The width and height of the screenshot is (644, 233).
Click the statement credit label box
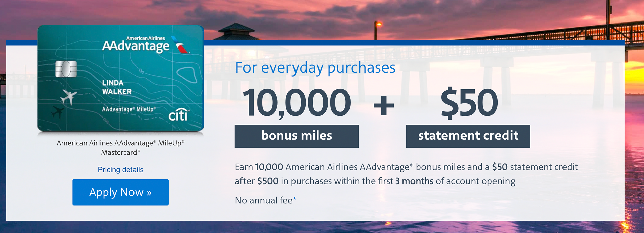click(x=468, y=136)
